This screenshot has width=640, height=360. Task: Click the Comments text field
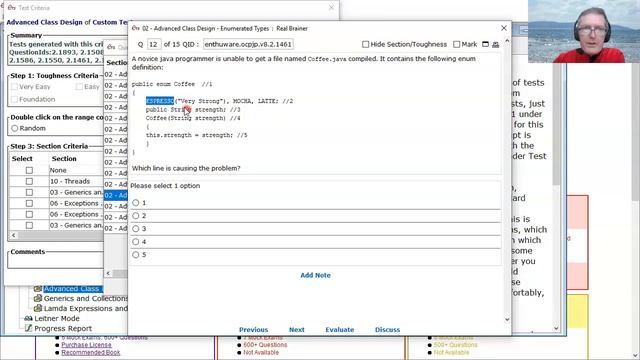pos(56,262)
